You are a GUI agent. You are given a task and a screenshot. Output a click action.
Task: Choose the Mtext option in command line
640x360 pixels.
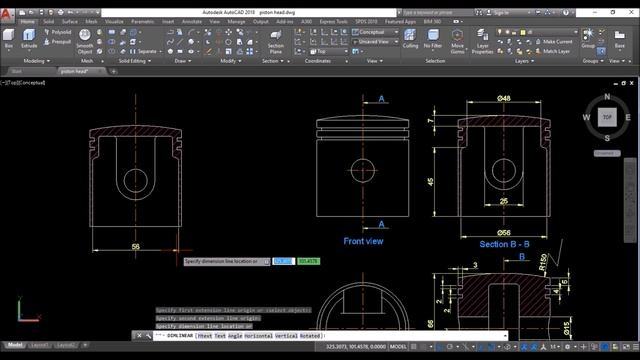pos(205,336)
